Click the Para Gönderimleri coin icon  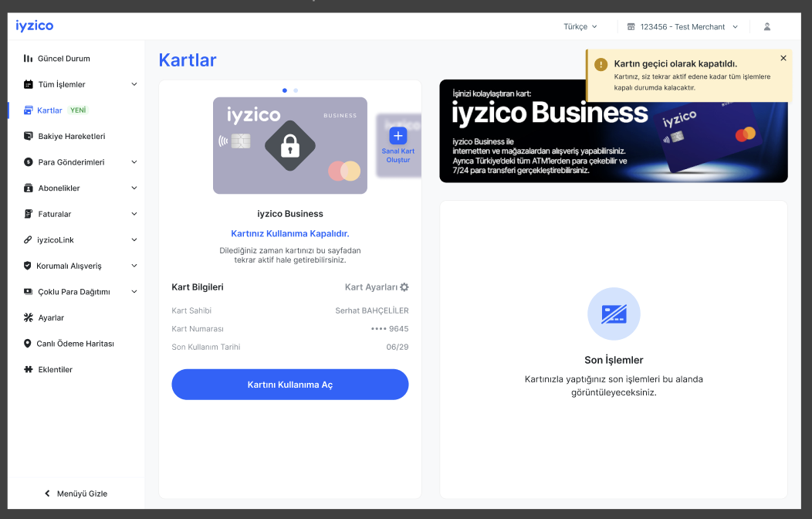[29, 162]
